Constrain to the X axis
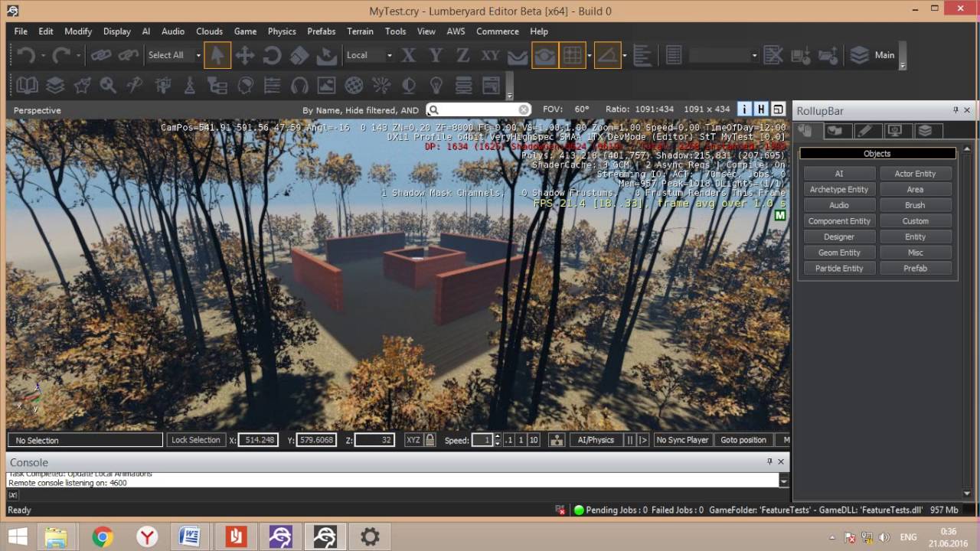This screenshot has height=551, width=980. pyautogui.click(x=409, y=55)
